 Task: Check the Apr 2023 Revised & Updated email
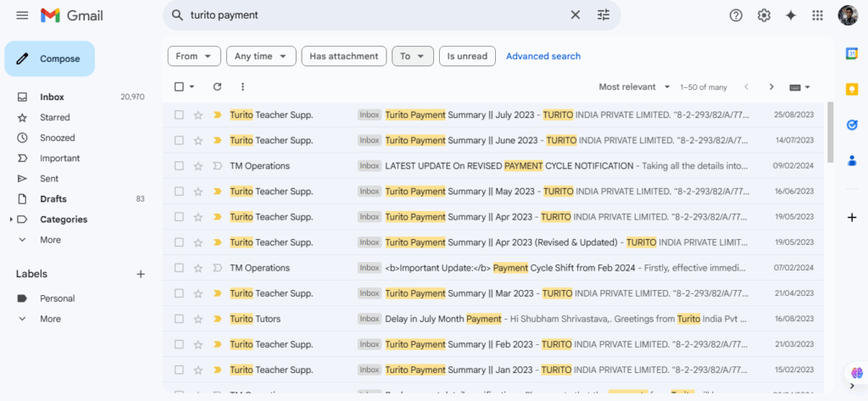[179, 242]
